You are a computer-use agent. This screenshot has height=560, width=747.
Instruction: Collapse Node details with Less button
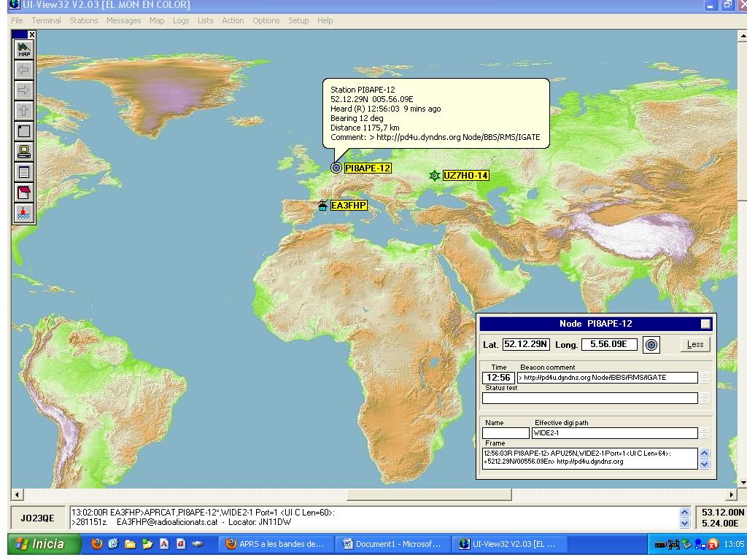(x=695, y=344)
